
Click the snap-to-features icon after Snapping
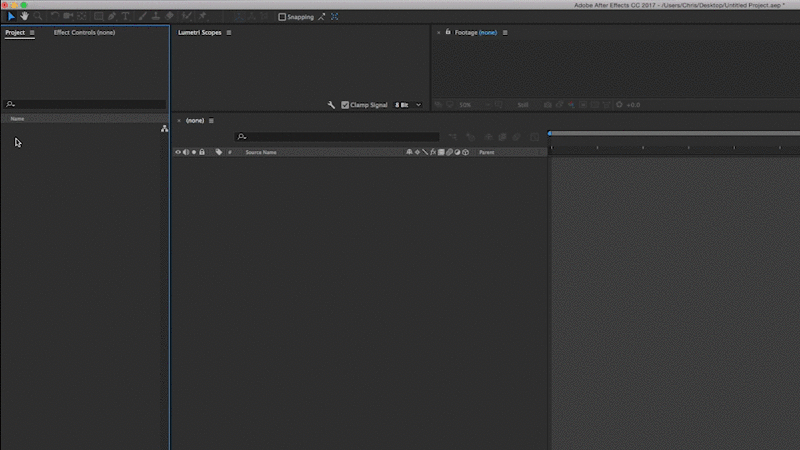[335, 17]
